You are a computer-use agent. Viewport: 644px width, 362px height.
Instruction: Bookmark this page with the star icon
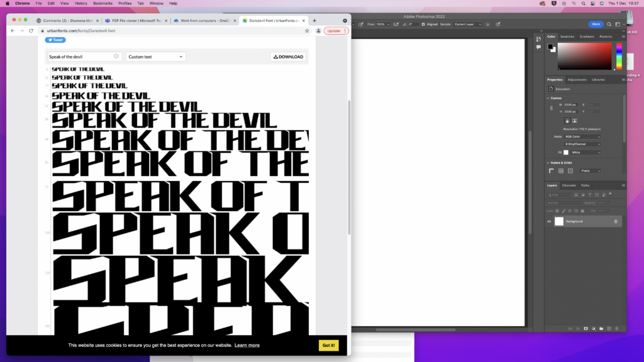pyautogui.click(x=307, y=31)
